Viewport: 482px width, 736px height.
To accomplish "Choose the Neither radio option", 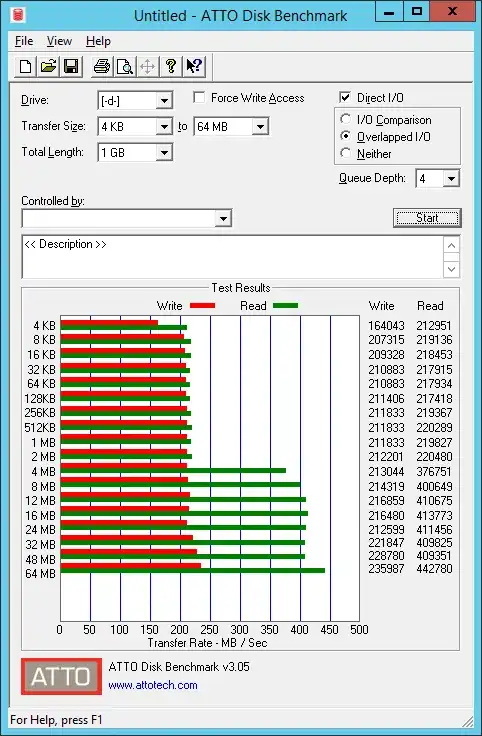I will click(x=346, y=153).
